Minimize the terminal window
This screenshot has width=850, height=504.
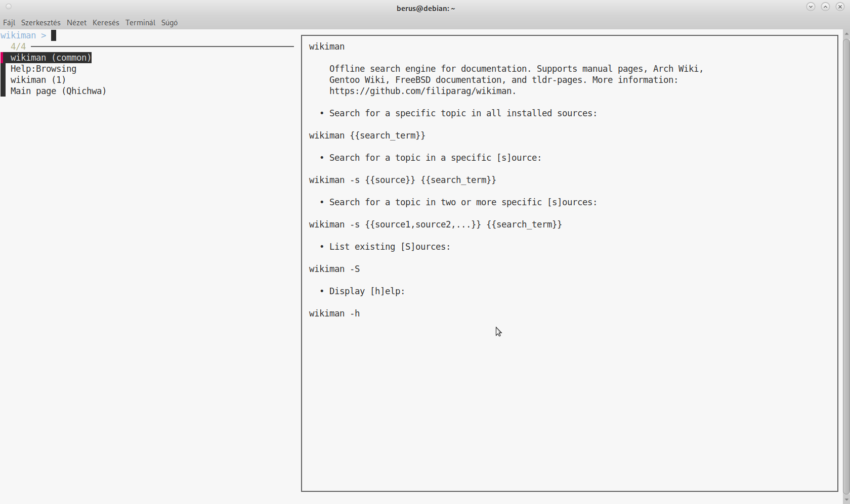(x=811, y=7)
